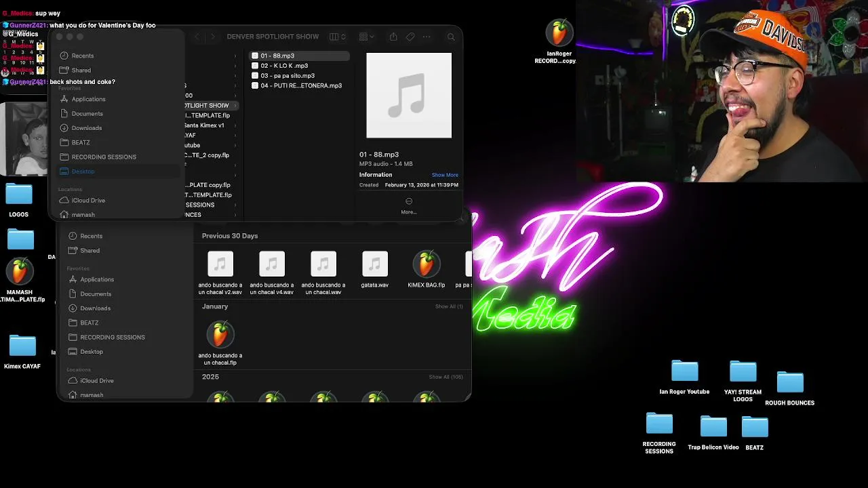Select ando buscando a un chacal v4.wav

click(272, 273)
